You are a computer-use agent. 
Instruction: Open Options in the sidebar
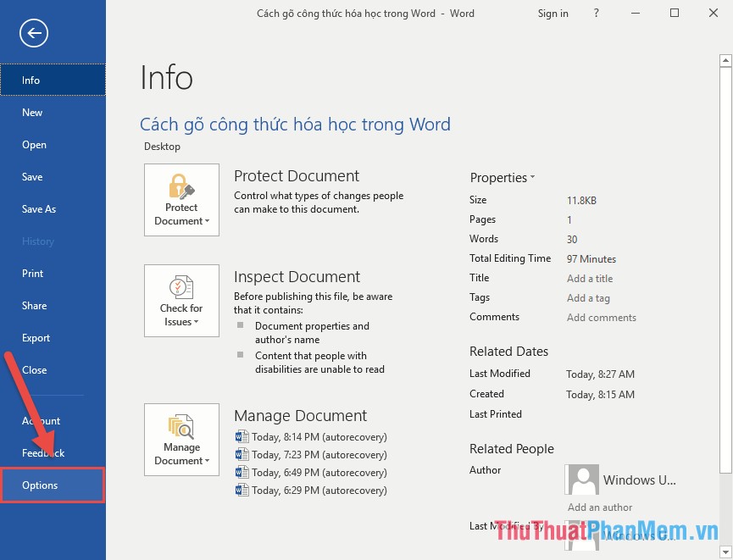point(53,485)
